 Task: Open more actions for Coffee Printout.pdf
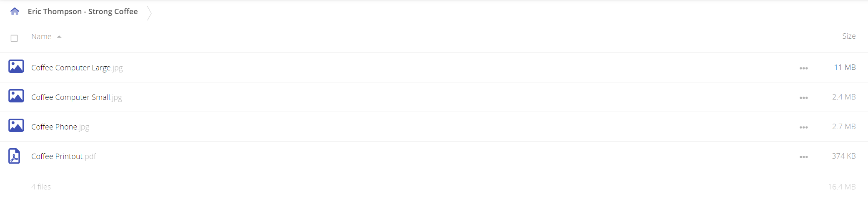coord(803,157)
